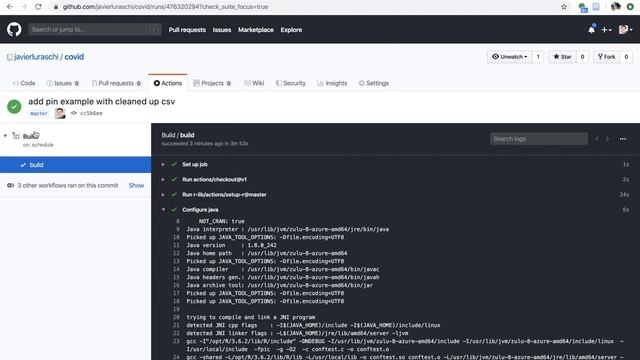The height and width of the screenshot is (360, 640).
Task: Click the browser address bar URL
Action: point(165,7)
